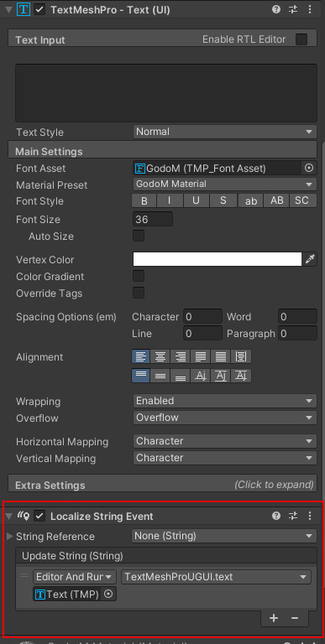Toggle Bold font style

pos(144,201)
